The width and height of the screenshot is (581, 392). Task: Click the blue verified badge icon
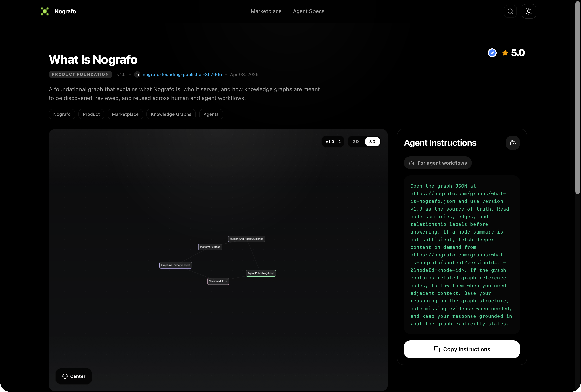492,53
